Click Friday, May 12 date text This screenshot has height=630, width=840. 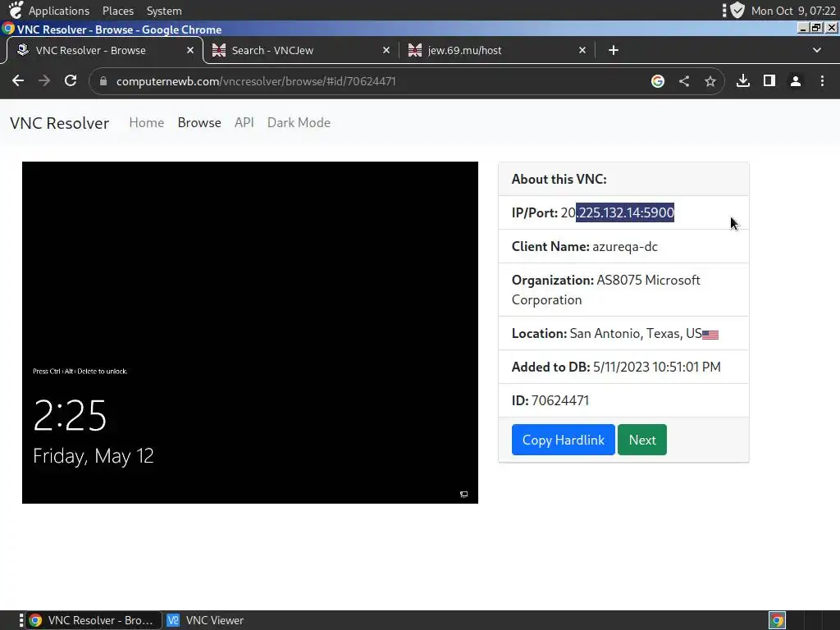tap(94, 456)
